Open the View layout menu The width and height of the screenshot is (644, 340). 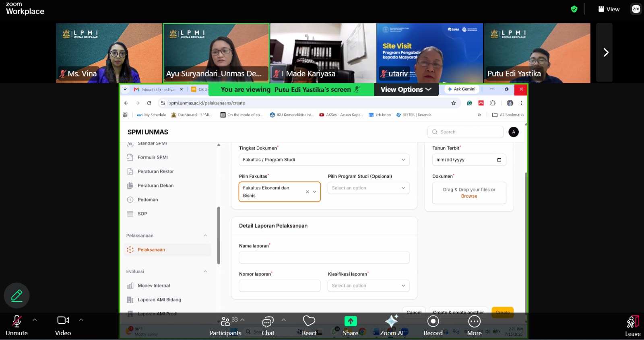pos(609,9)
